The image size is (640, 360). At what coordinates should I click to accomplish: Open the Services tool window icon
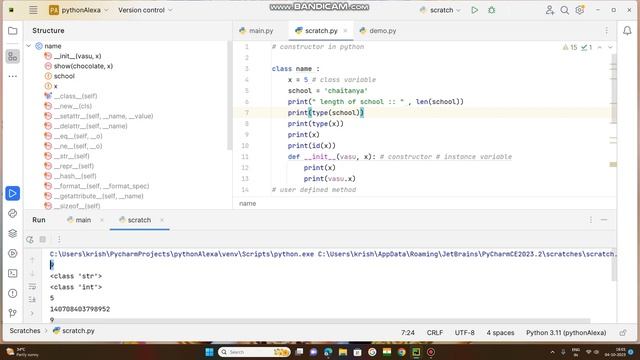tap(13, 253)
